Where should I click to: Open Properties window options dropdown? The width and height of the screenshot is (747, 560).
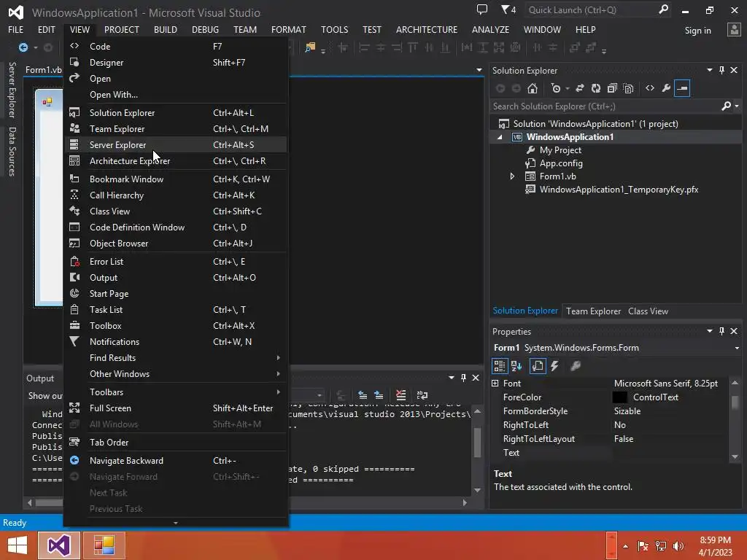pos(710,331)
